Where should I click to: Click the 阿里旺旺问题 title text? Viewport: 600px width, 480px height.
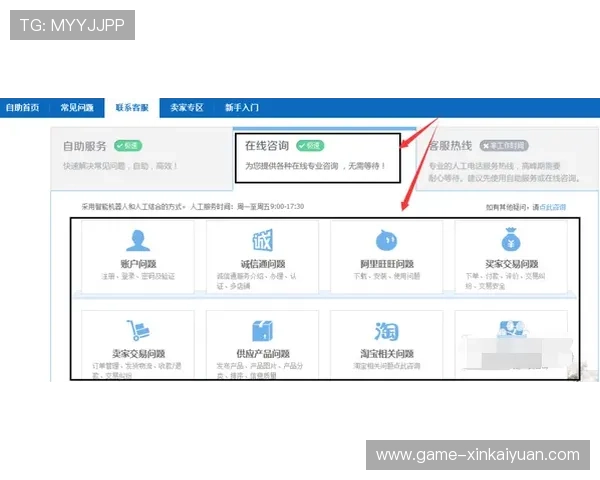pyautogui.click(x=386, y=264)
